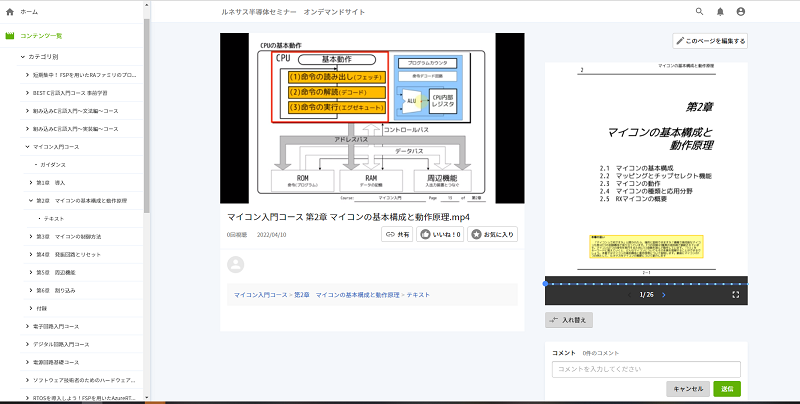Click the 共有 share button

[x=397, y=234]
